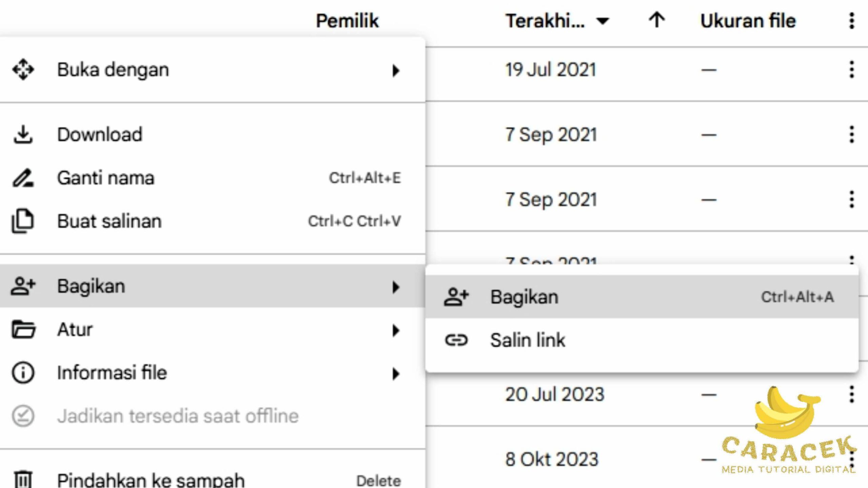
Task: Select the Salin link menu entry
Action: tap(528, 340)
